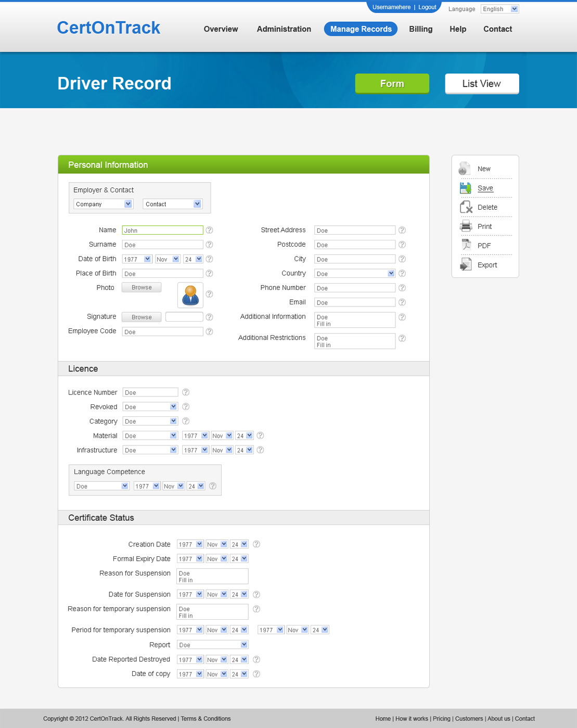Open the Contact menu in header
577x728 pixels.
pos(497,29)
